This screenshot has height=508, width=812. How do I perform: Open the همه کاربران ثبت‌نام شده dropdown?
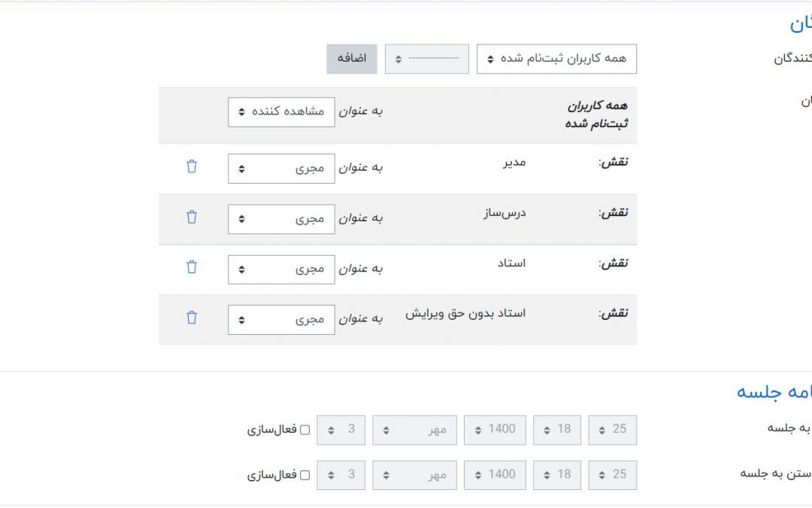point(556,59)
